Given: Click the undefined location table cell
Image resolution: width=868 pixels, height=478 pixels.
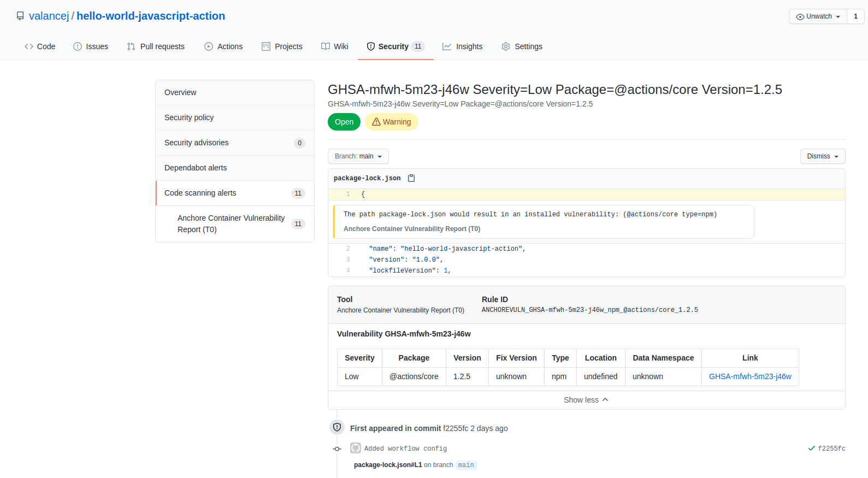Looking at the screenshot, I should (601, 376).
